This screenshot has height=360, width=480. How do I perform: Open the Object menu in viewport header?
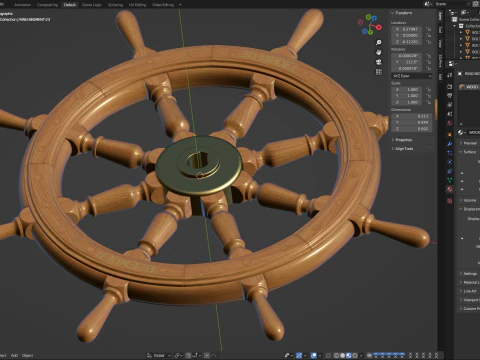point(28,355)
